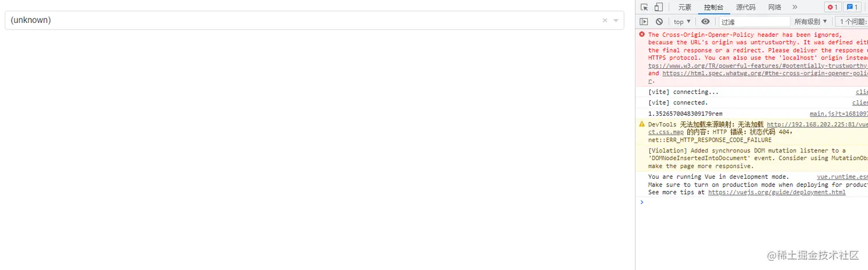The width and height of the screenshot is (868, 270).
Task: Clear the console with the ban icon
Action: pyautogui.click(x=659, y=22)
